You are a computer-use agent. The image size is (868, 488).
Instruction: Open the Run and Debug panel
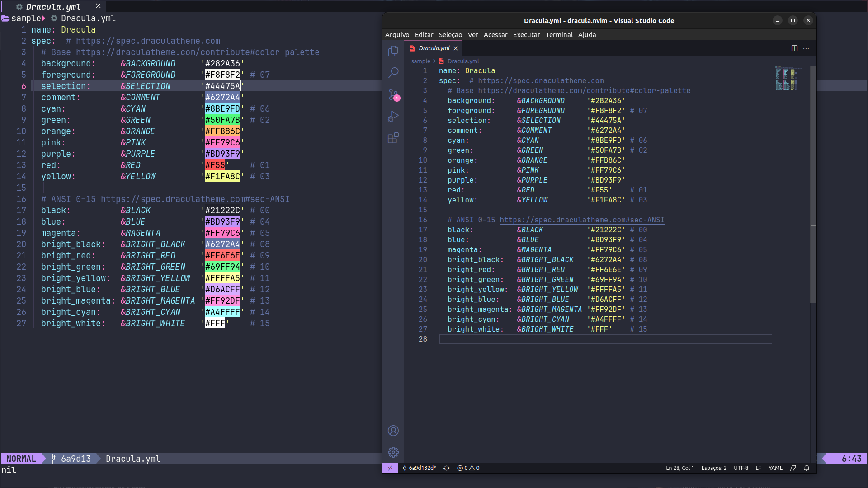pyautogui.click(x=393, y=116)
